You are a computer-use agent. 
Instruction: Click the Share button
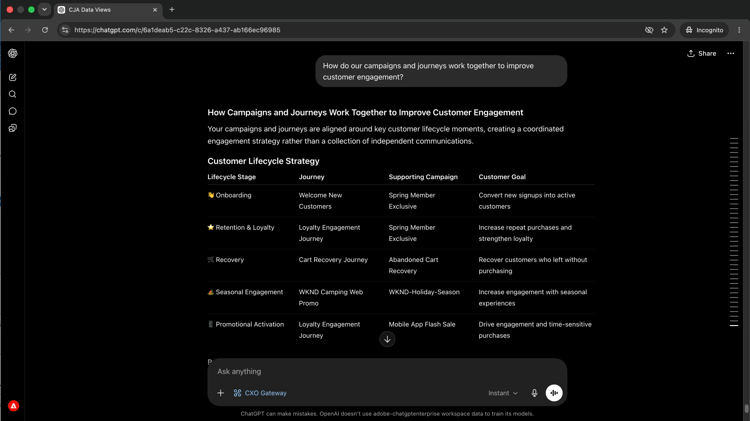(702, 54)
